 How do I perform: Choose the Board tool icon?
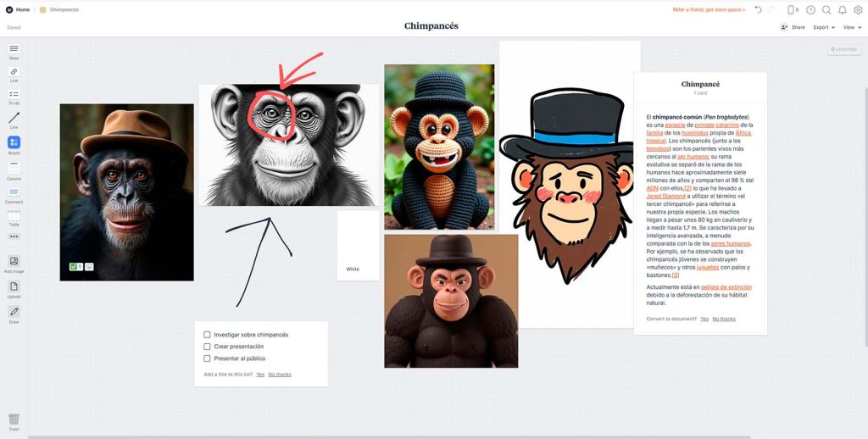pos(14,142)
